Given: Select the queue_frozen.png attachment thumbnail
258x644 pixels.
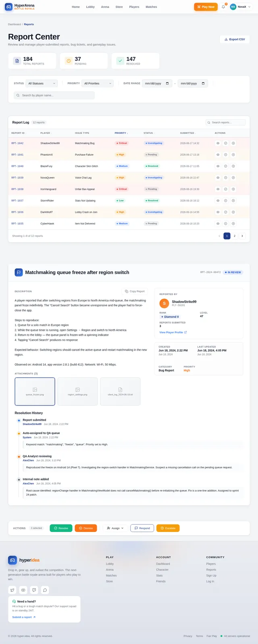Looking at the screenshot, I should (35, 391).
